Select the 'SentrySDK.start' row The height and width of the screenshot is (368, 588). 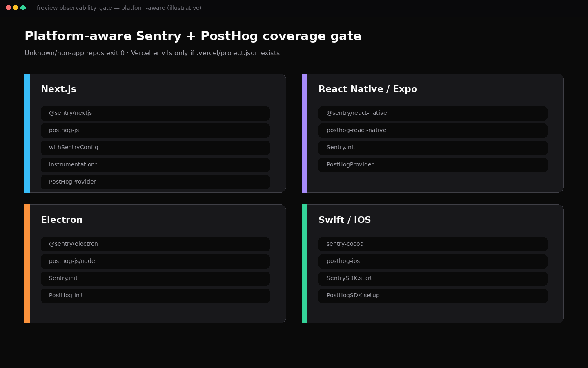(x=433, y=278)
